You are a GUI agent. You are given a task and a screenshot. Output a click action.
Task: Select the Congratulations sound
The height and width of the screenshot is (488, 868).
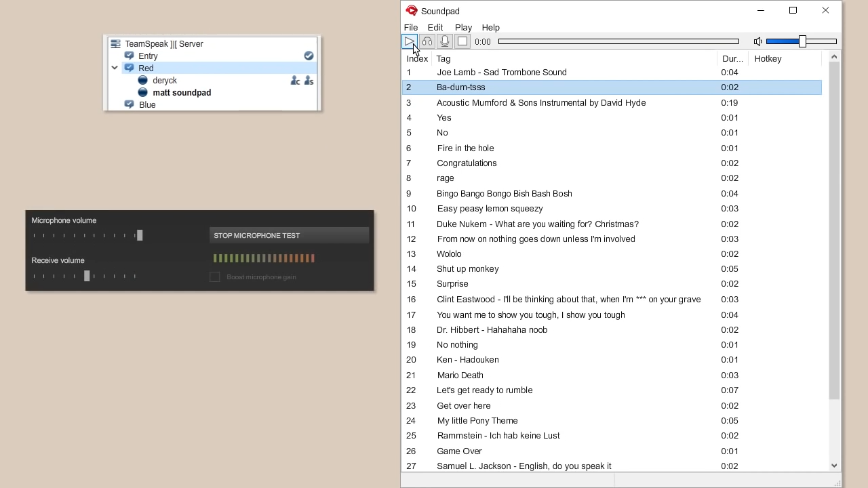[612, 163]
